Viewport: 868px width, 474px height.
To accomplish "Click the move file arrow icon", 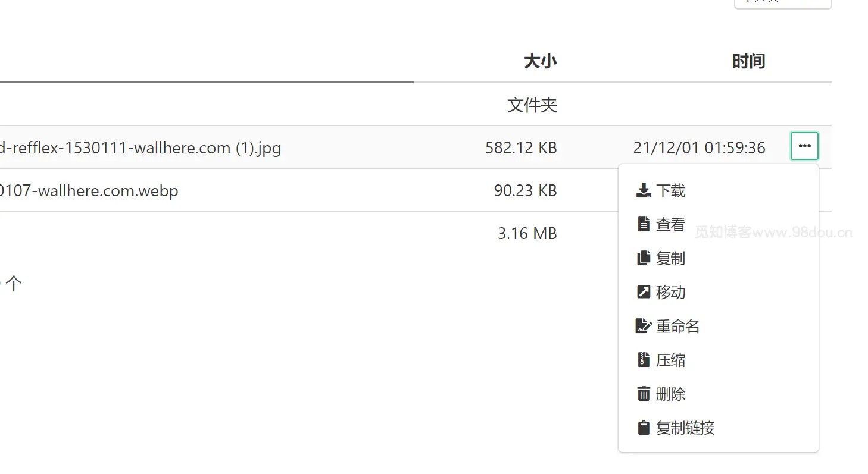I will click(x=644, y=292).
